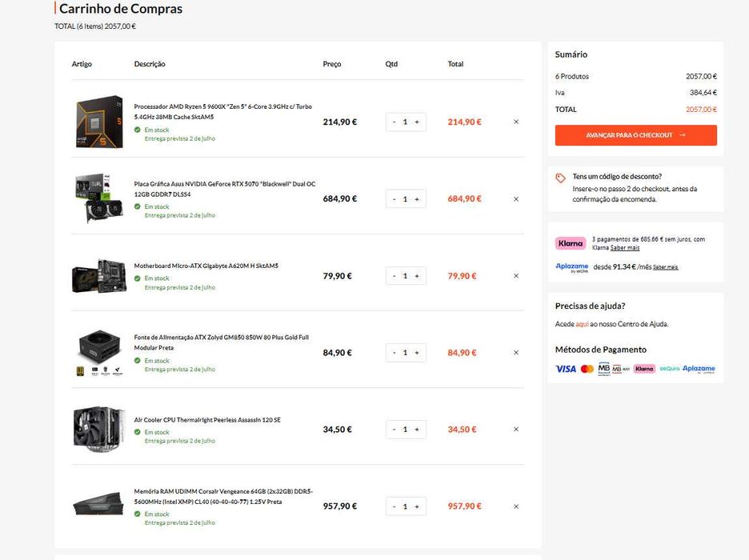The height and width of the screenshot is (560, 749).
Task: Remove the Asus RTX 5070 graphics card
Action: [x=516, y=199]
